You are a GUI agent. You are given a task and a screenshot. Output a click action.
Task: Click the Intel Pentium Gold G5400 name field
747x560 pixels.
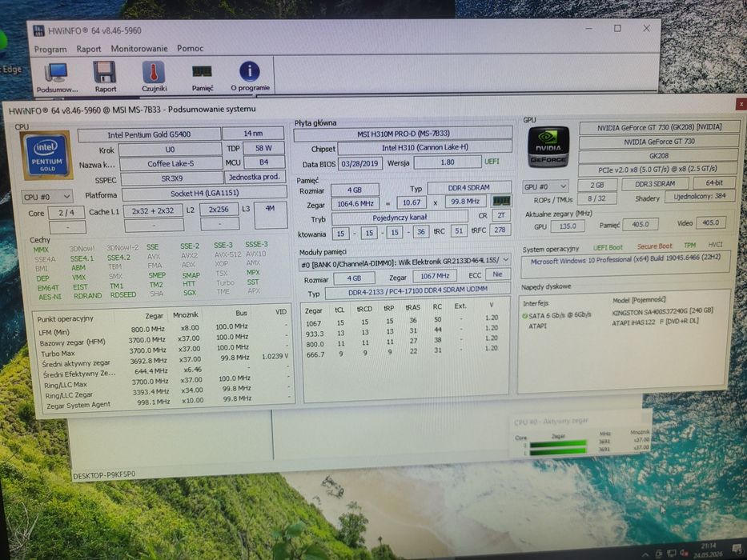[149, 134]
